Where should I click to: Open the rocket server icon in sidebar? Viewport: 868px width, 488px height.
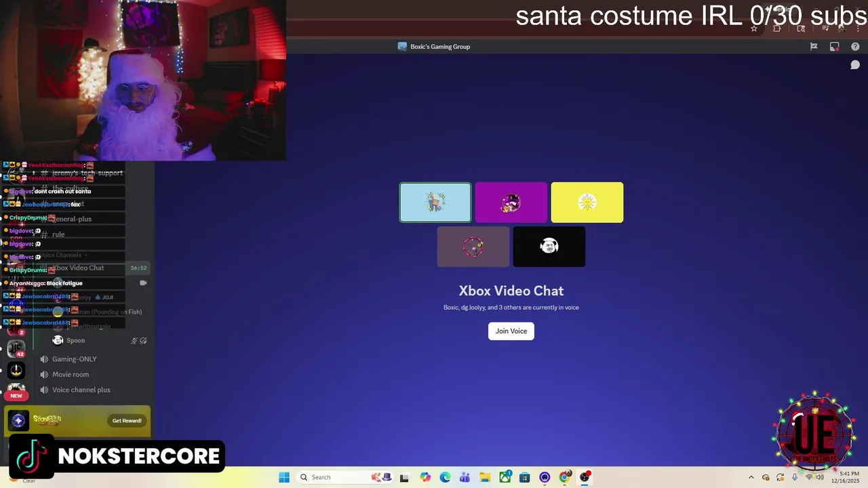click(x=16, y=370)
